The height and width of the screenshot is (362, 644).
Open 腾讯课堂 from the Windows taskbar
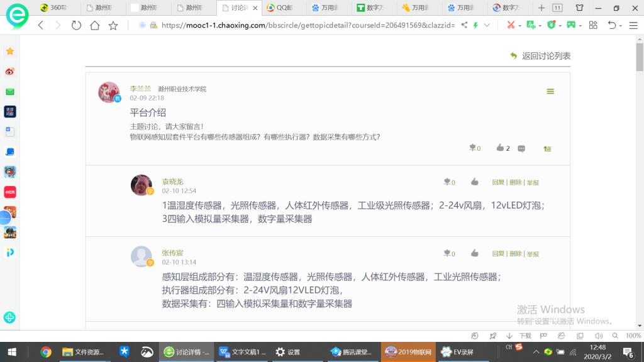[352, 352]
